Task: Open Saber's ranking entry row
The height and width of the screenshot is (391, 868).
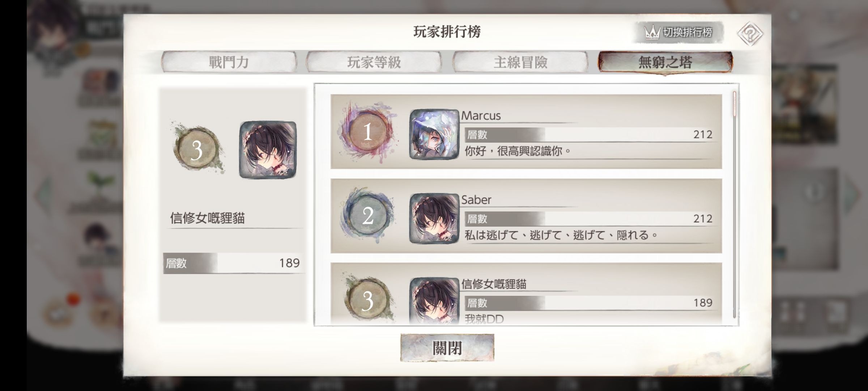Action: (x=526, y=216)
